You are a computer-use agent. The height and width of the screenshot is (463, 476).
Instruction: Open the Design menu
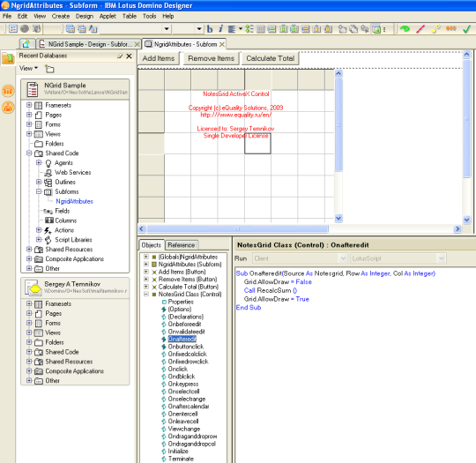85,16
